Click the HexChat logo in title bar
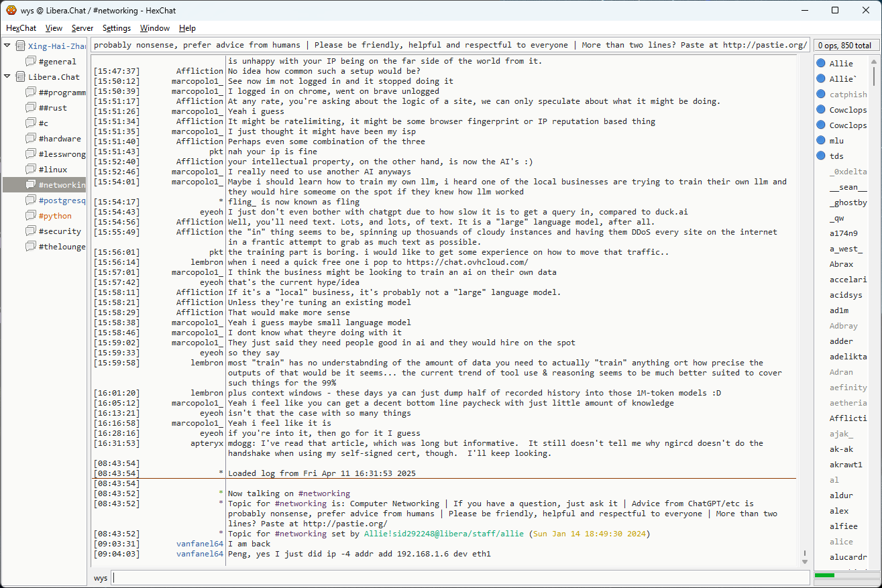 [x=11, y=10]
